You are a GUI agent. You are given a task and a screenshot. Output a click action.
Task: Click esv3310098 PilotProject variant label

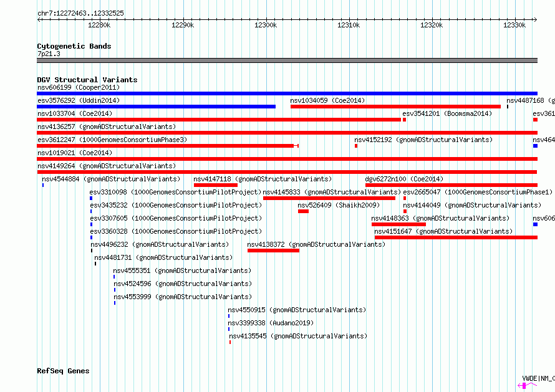[176, 192]
